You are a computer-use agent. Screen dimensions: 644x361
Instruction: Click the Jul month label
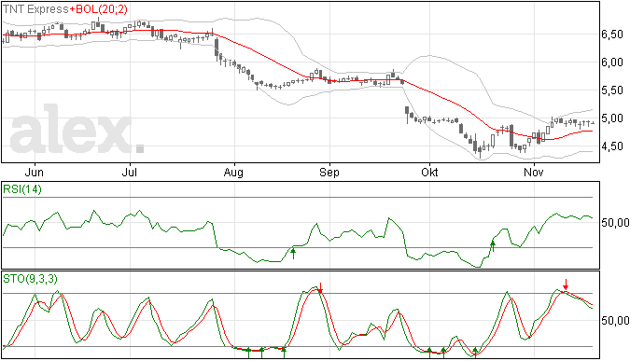pos(130,172)
